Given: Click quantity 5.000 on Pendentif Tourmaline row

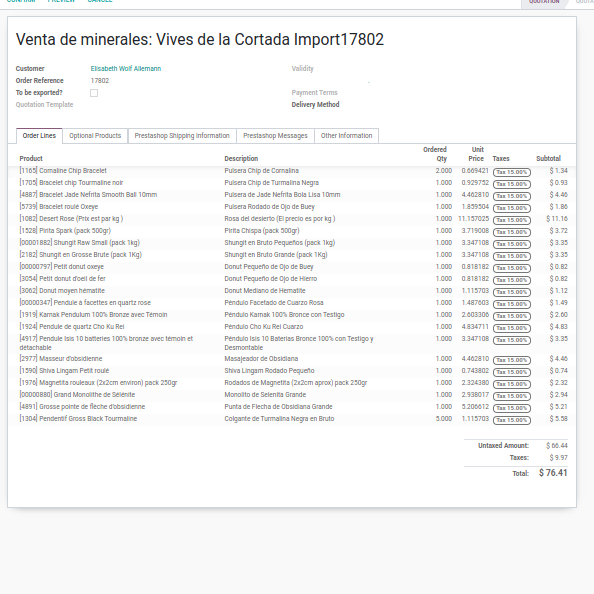Looking at the screenshot, I should pos(444,419).
